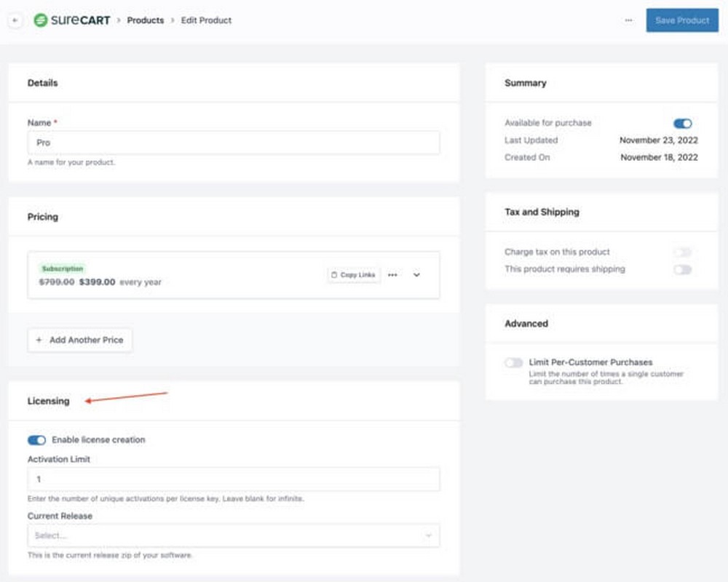Click the Save Product button

tap(681, 20)
